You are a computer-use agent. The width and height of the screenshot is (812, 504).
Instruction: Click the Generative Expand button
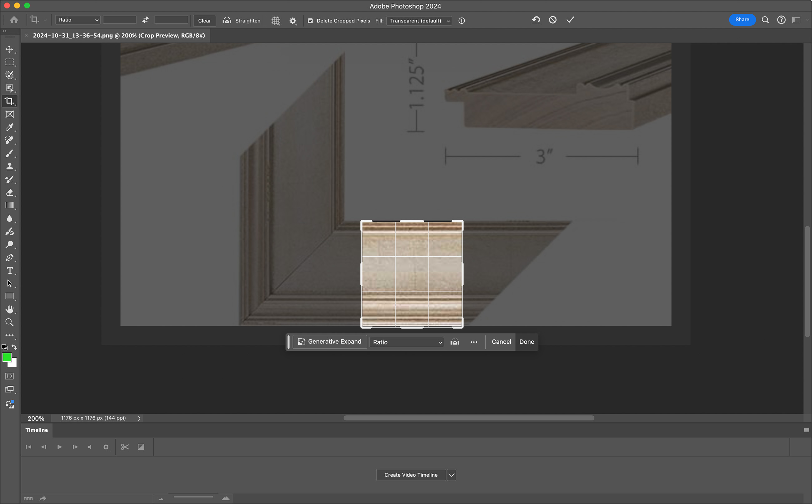[x=329, y=342]
